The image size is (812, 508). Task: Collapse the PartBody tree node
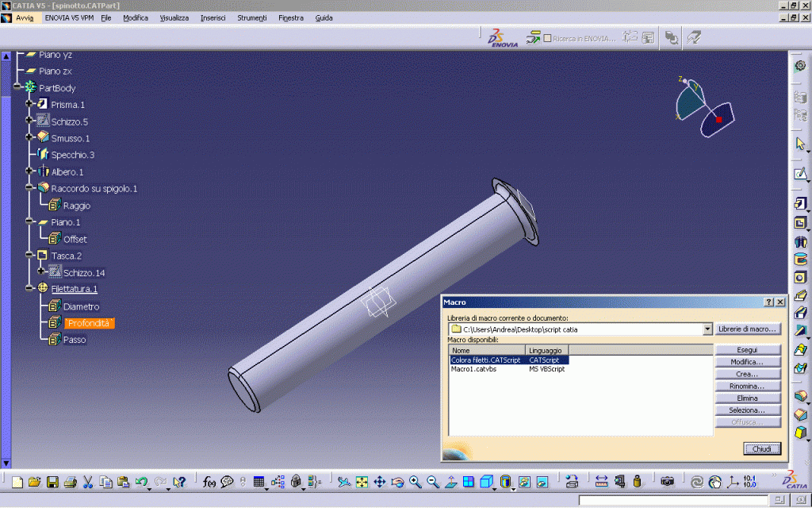pos(17,87)
